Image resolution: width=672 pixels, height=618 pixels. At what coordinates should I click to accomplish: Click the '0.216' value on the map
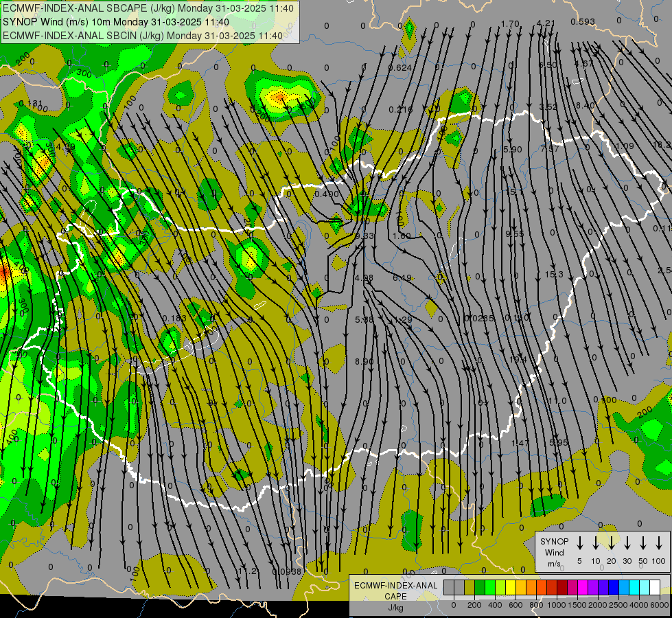coord(401,109)
